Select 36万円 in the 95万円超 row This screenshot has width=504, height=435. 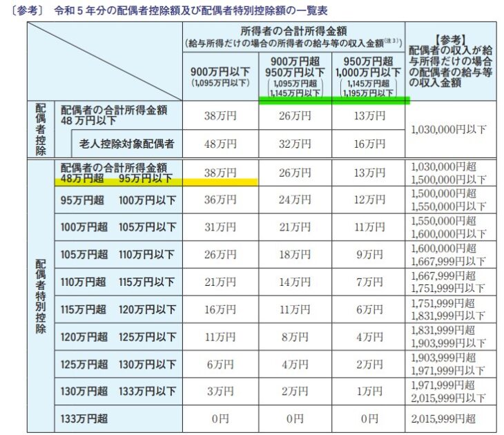220,200
